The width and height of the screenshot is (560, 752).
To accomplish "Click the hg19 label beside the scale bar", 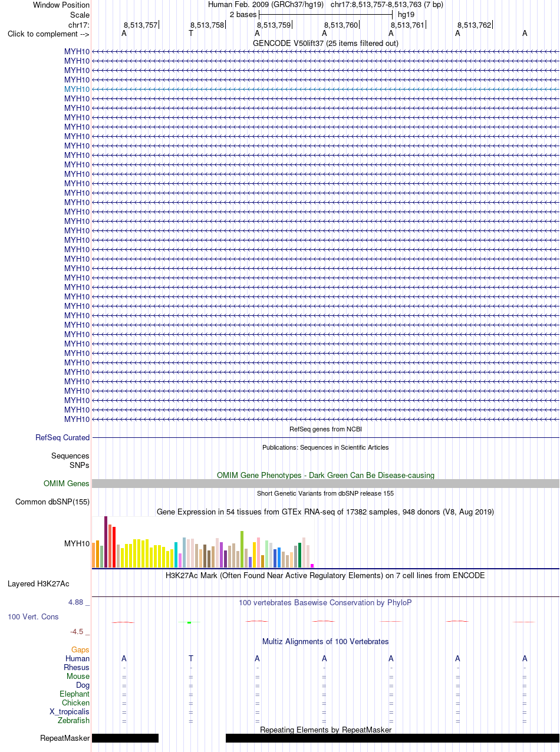I will (x=406, y=15).
